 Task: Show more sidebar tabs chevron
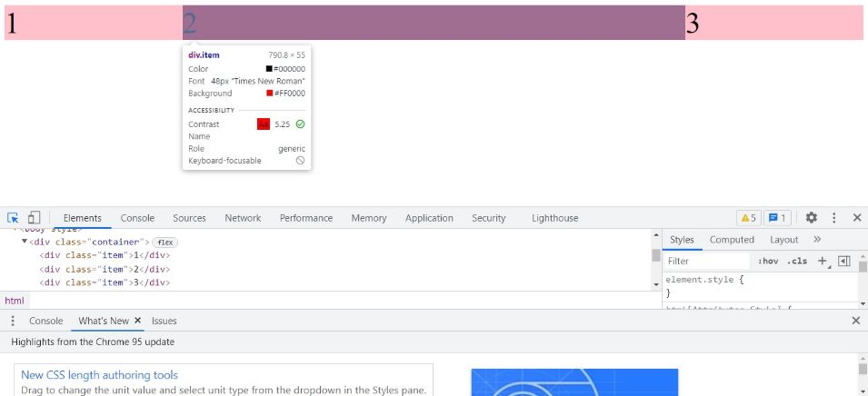click(818, 240)
